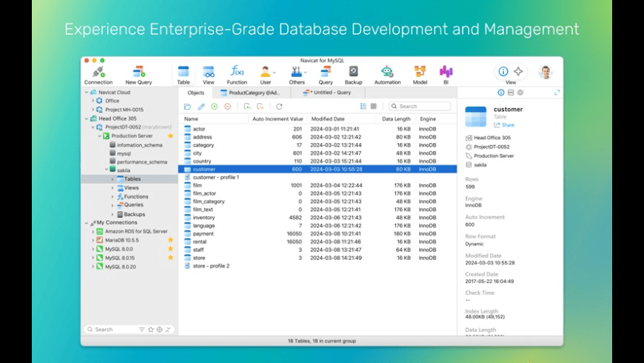Screen dimensions: 644x363
Task: Switch to the ProductCategory @Ad... tab
Action: click(250, 93)
